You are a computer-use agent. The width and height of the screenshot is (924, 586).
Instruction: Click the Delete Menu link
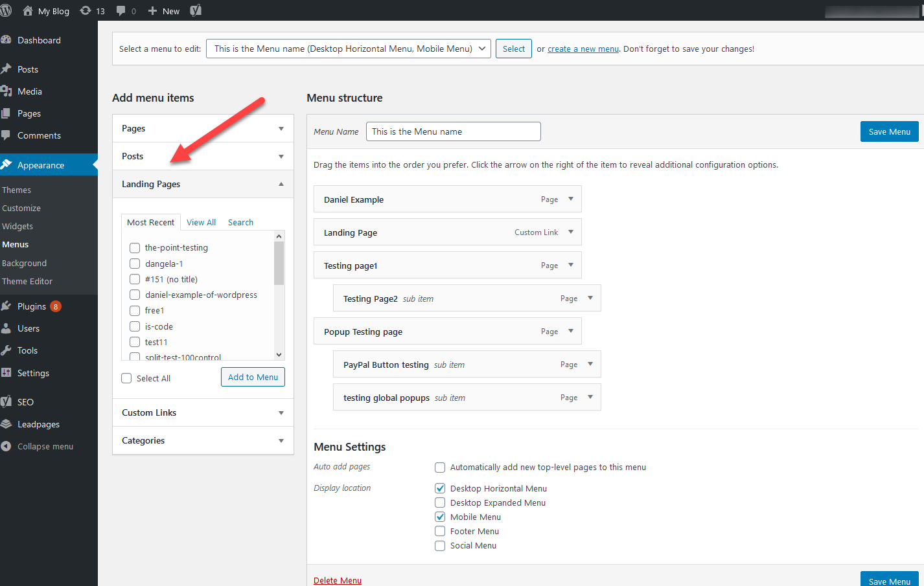[x=338, y=580]
